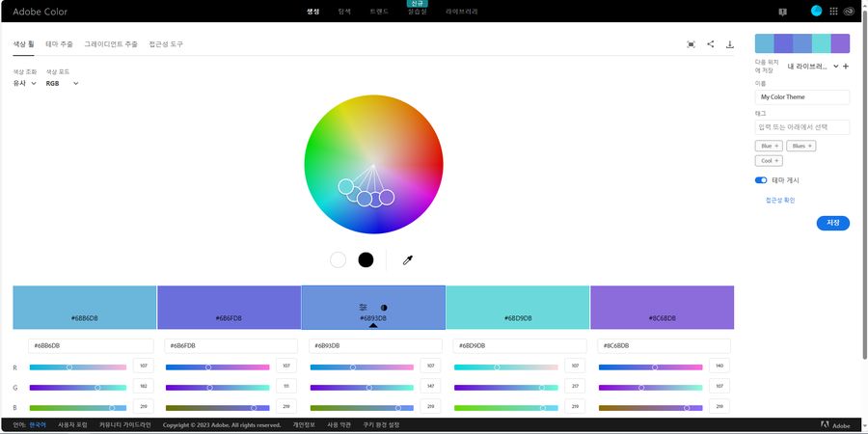Open the 라이브러리 menu in header
Viewport: 868px width, 434px height.
click(462, 12)
